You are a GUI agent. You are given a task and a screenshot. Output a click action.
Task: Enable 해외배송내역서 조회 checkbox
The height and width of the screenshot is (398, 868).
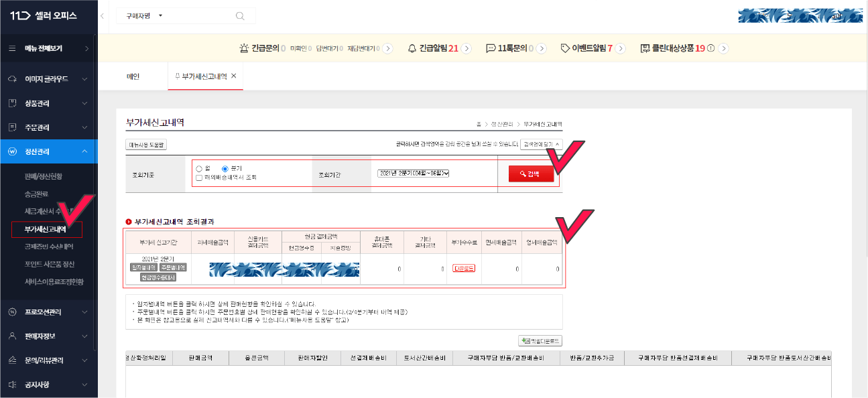click(198, 178)
